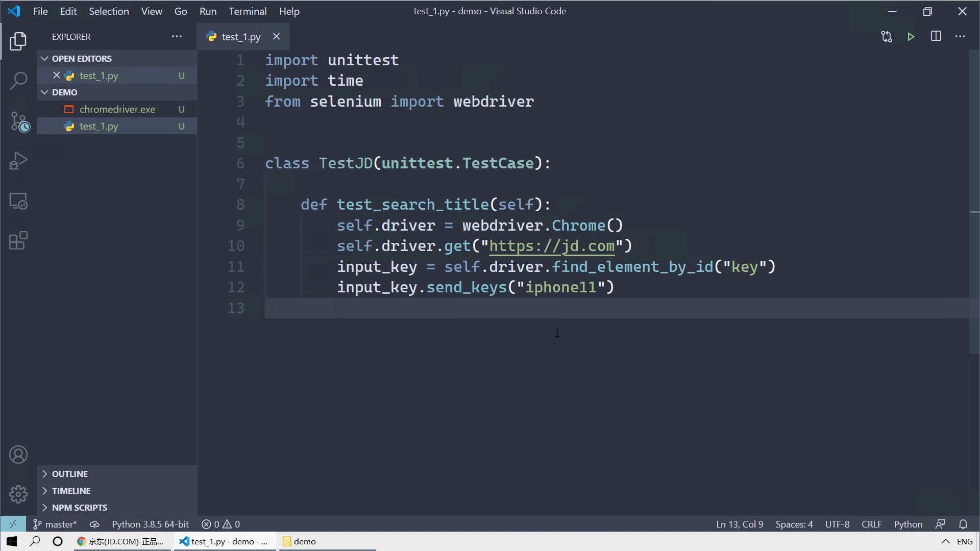Select the Source Control icon
This screenshot has width=980, height=551.
coord(18,121)
